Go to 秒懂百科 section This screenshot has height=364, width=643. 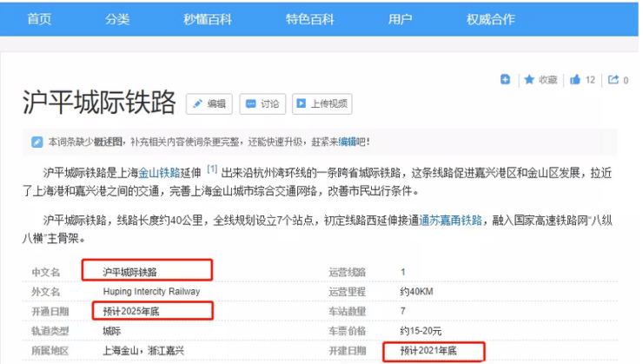point(205,18)
